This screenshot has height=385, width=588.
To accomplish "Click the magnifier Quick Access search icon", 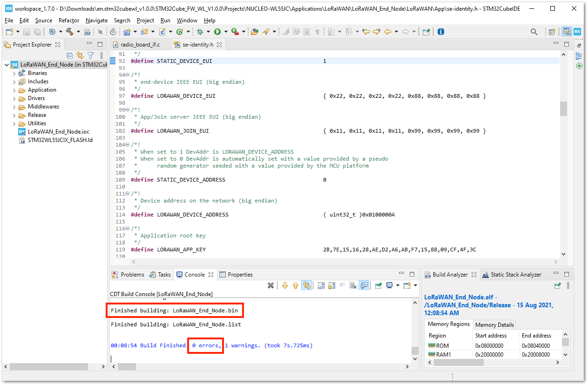I will click(x=534, y=32).
